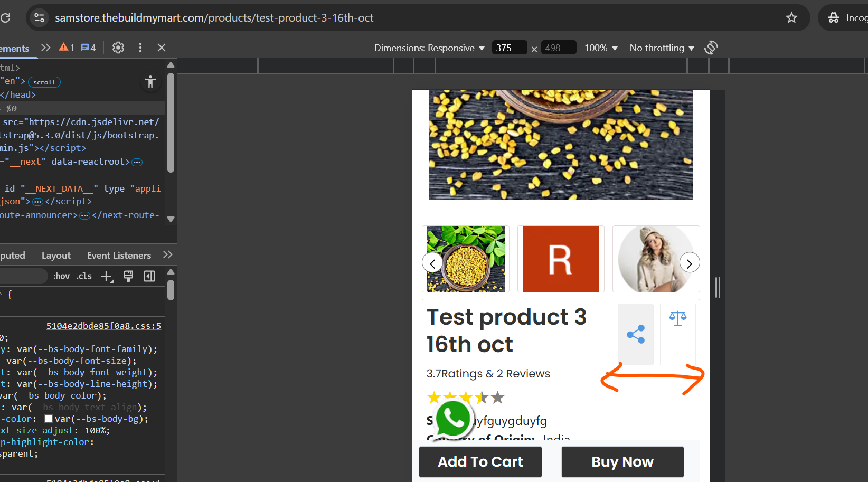Open the accessibility tree toggle icon
The width and height of the screenshot is (868, 482).
[x=150, y=82]
